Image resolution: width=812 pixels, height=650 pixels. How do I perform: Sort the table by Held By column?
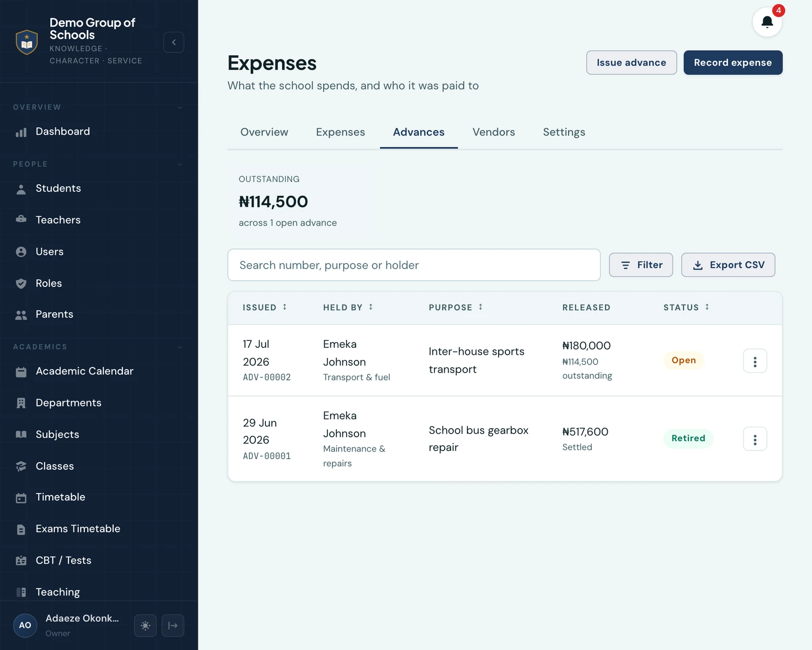pos(348,307)
